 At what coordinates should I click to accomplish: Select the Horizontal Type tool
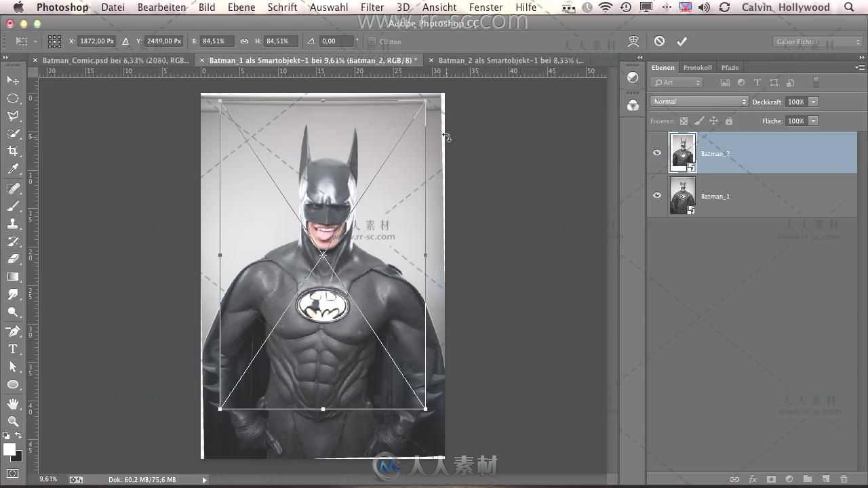pos(13,349)
